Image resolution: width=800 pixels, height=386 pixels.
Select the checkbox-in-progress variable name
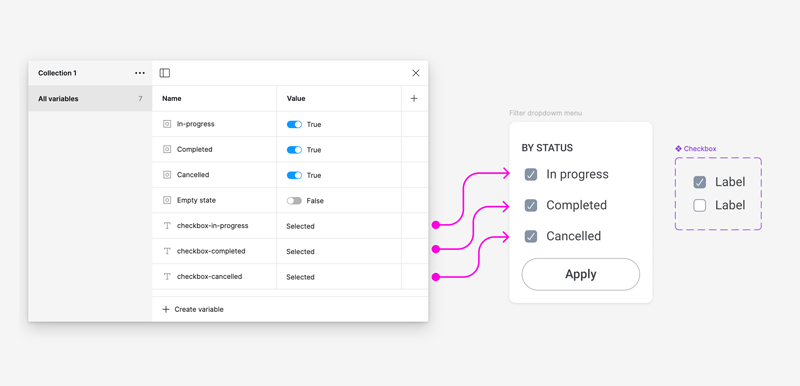click(212, 225)
